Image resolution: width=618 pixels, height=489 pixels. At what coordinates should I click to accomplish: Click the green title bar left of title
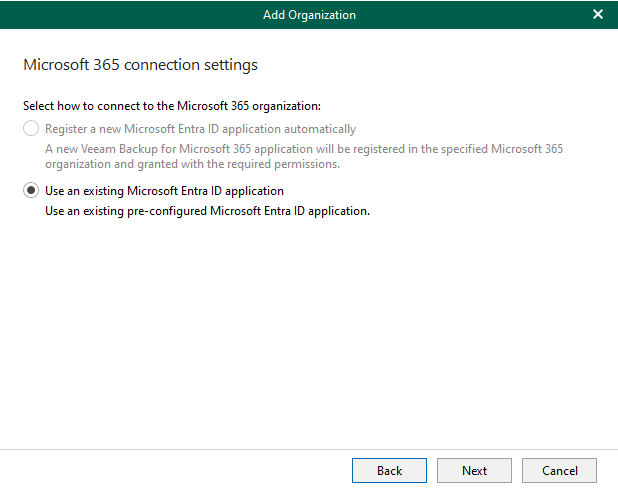(130, 15)
